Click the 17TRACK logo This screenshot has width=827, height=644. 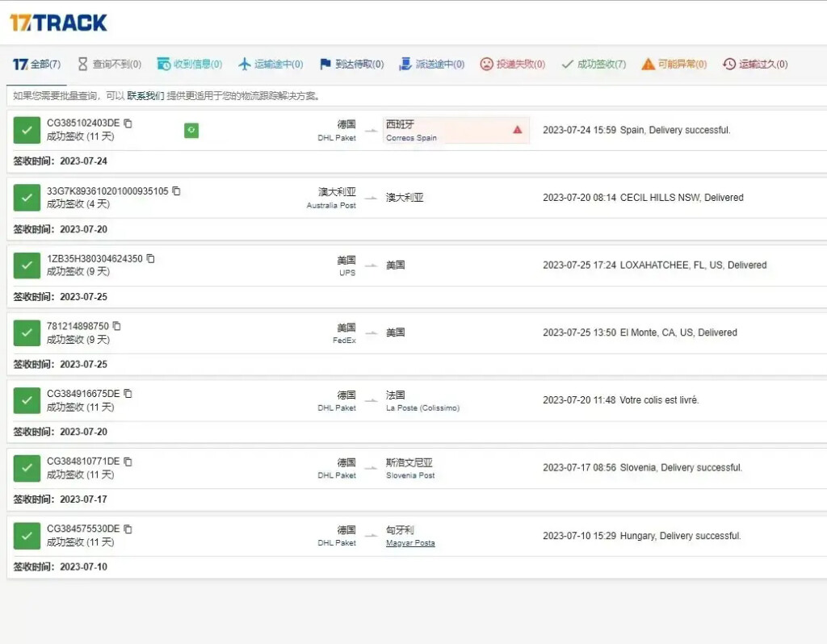[58, 23]
